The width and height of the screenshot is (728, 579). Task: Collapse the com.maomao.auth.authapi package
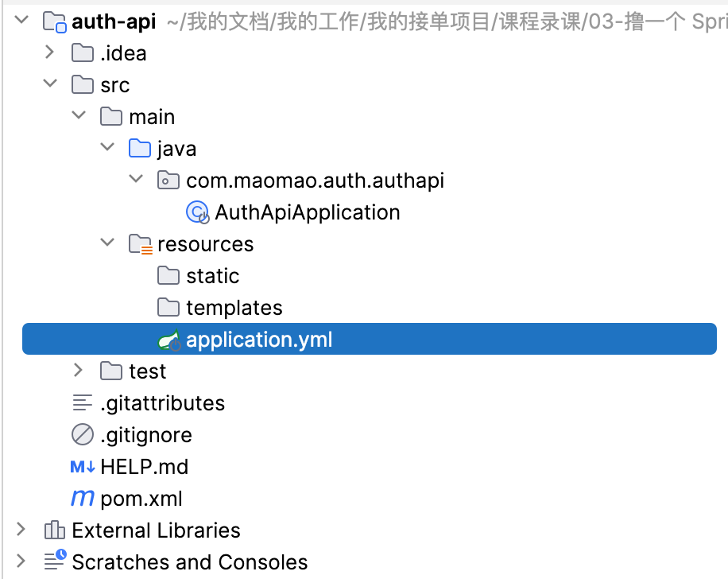coord(136,181)
